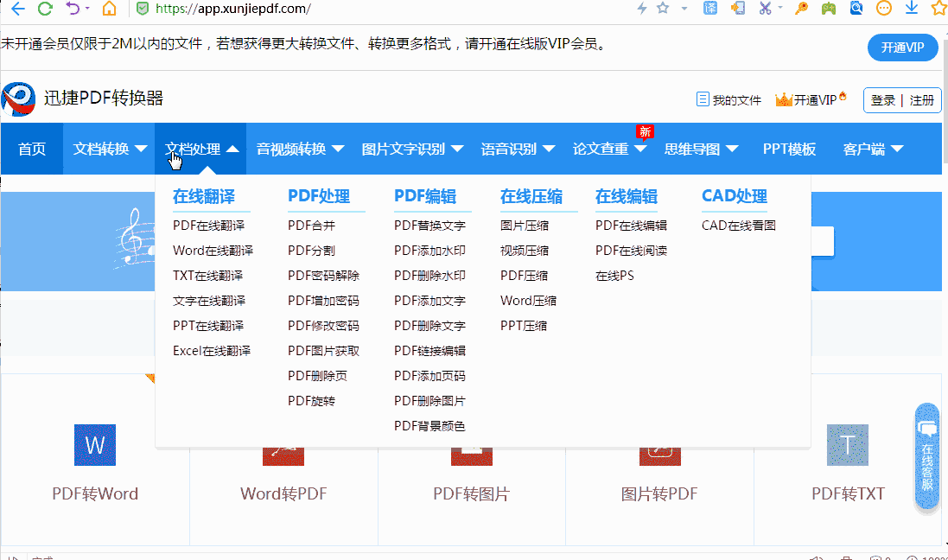
Task: Open the bookmark star dropdown arrow
Action: point(684,9)
